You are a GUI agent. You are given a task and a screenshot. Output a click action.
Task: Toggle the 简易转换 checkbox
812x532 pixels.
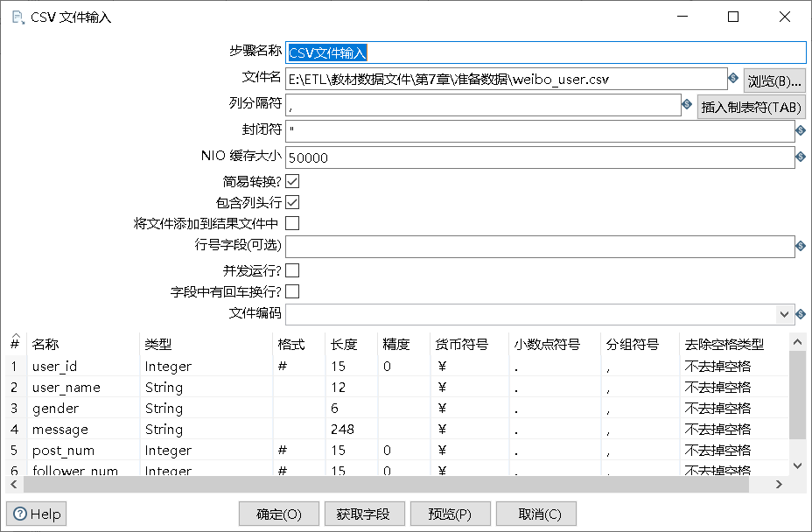[292, 181]
